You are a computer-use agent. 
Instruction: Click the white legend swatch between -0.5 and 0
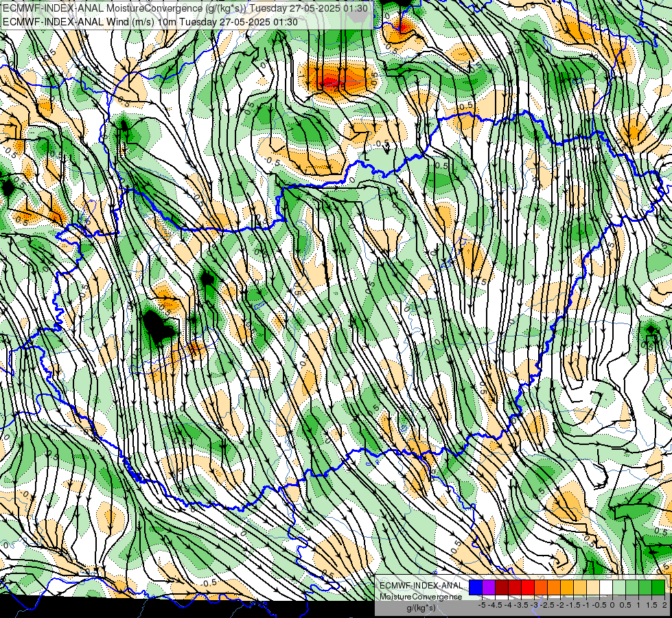coord(606,588)
